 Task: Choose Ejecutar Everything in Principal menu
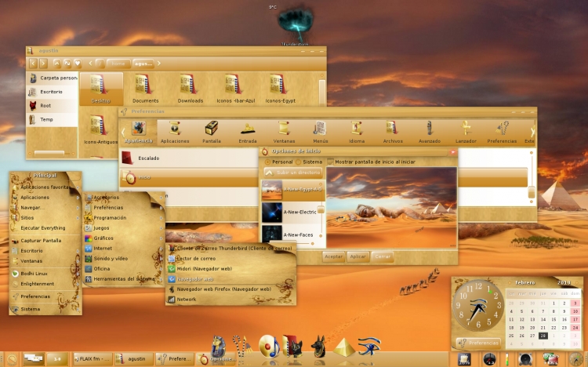45,227
